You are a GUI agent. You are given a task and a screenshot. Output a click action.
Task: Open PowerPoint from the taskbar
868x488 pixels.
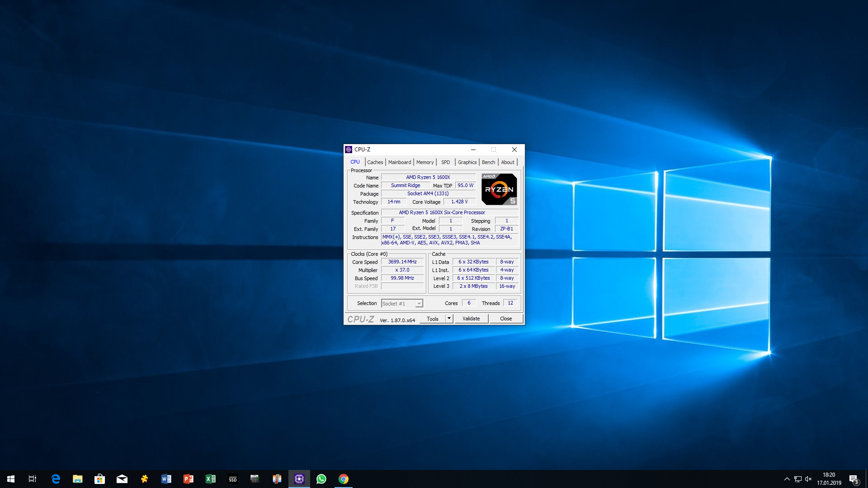[189, 479]
